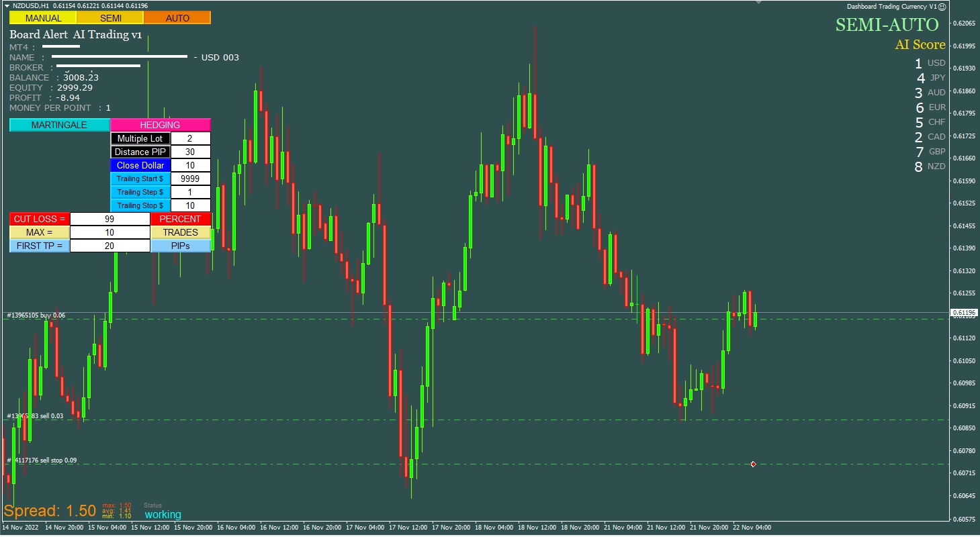Select the JPY row in AI Score
Image resolution: width=980 pixels, height=537 pixels.
point(931,78)
